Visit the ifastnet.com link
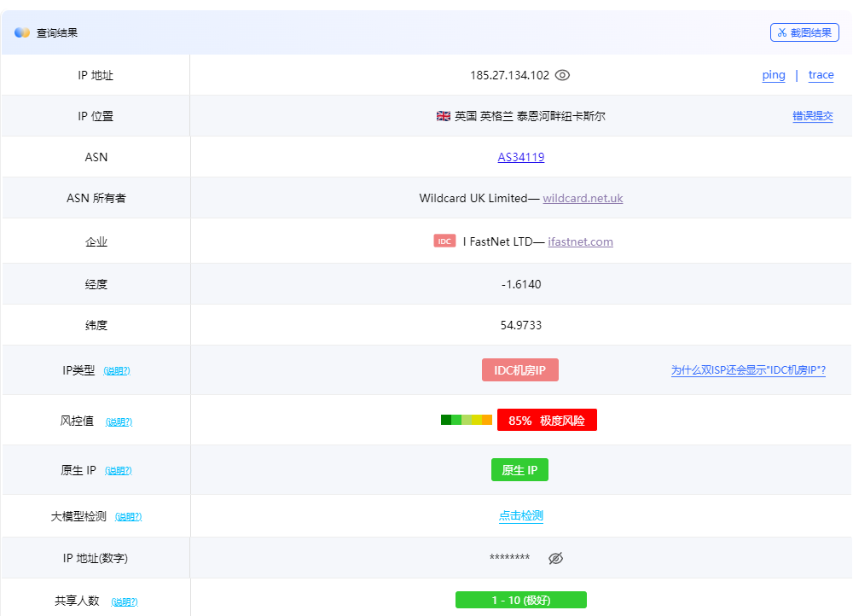853x616 pixels. coord(580,241)
